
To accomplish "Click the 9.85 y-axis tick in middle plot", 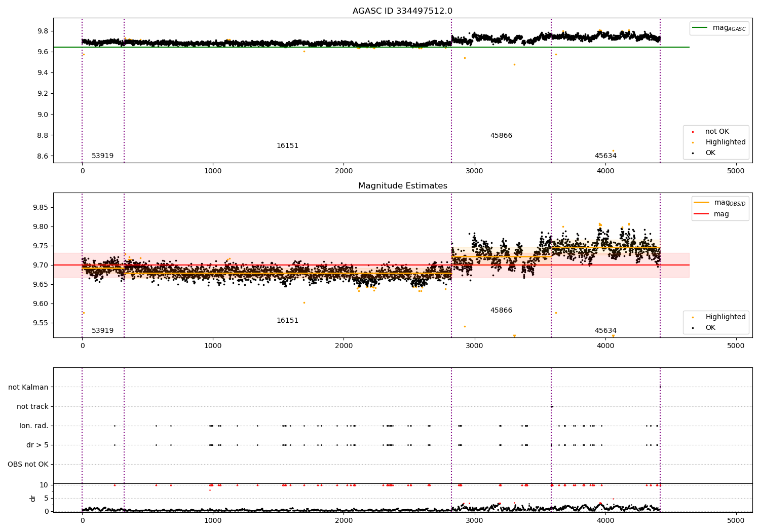I will coord(40,208).
